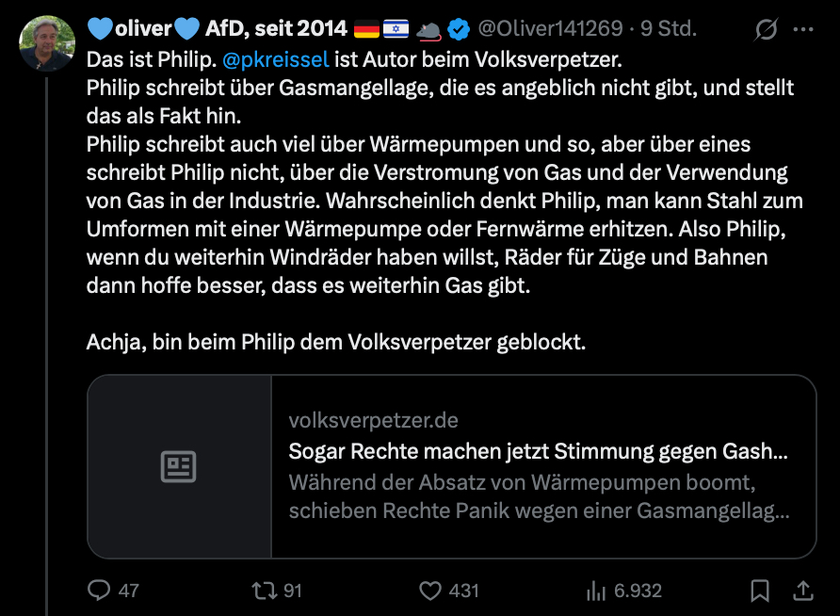Click the Grok slashed-circle icon
Image resolution: width=840 pixels, height=616 pixels.
[767, 29]
